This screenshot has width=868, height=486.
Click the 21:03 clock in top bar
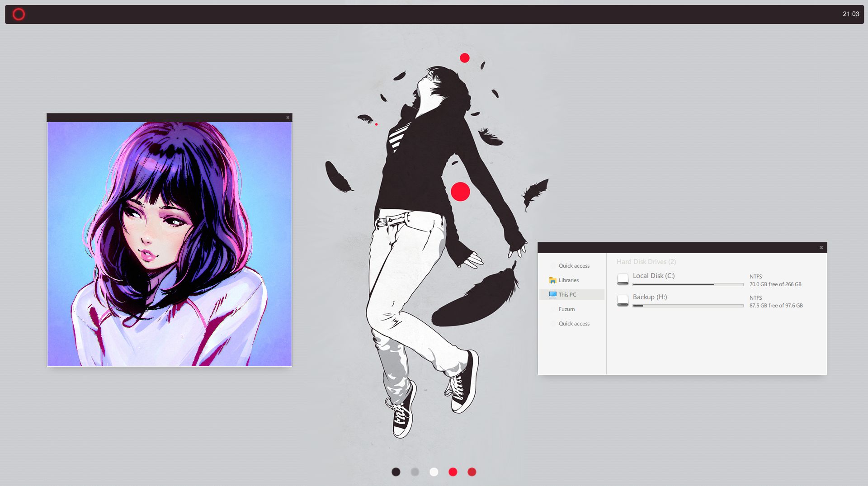[850, 14]
